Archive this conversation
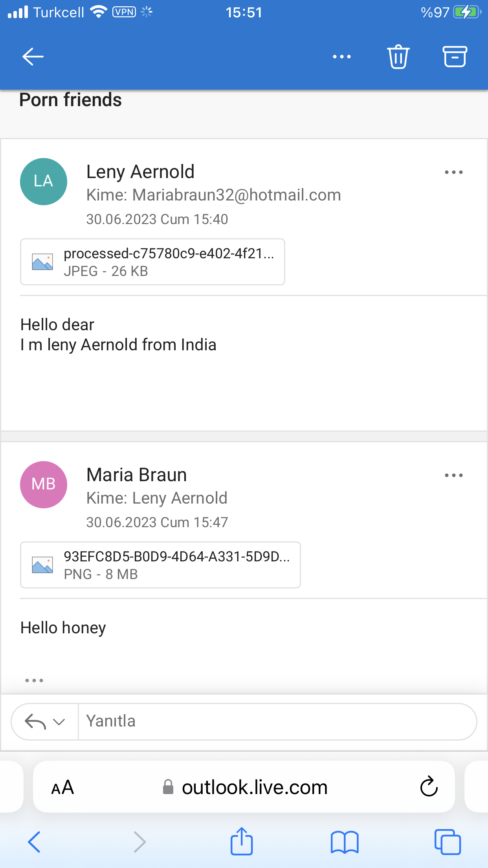The image size is (488, 868). pyautogui.click(x=455, y=57)
